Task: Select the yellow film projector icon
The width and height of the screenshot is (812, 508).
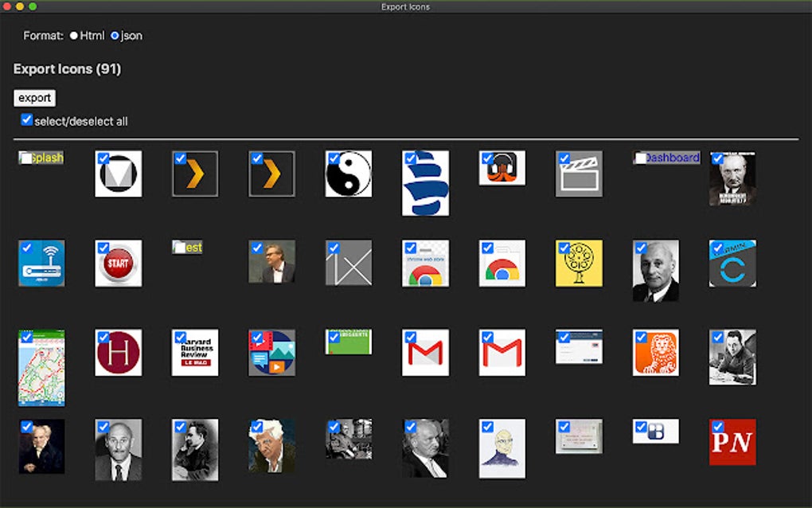Action: (579, 264)
